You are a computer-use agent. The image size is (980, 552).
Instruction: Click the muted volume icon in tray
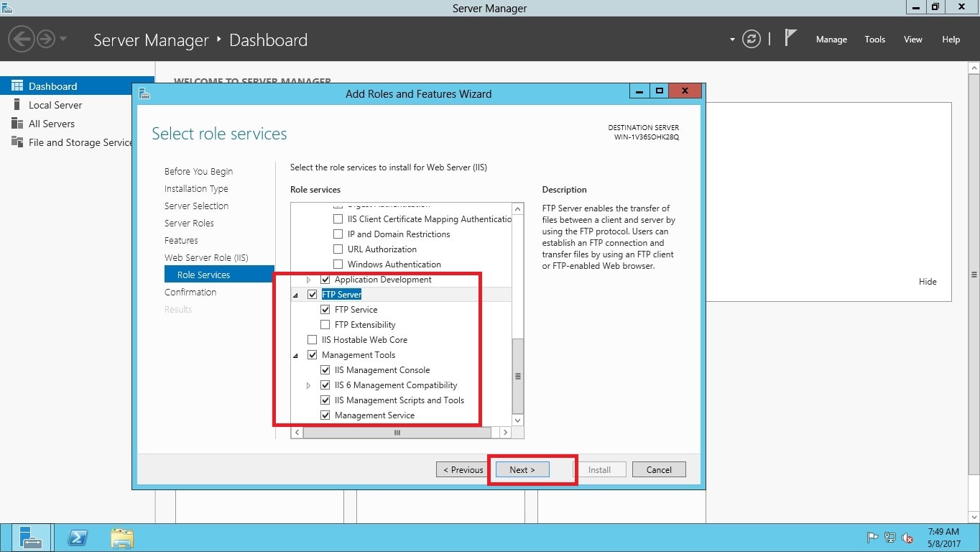pos(907,538)
